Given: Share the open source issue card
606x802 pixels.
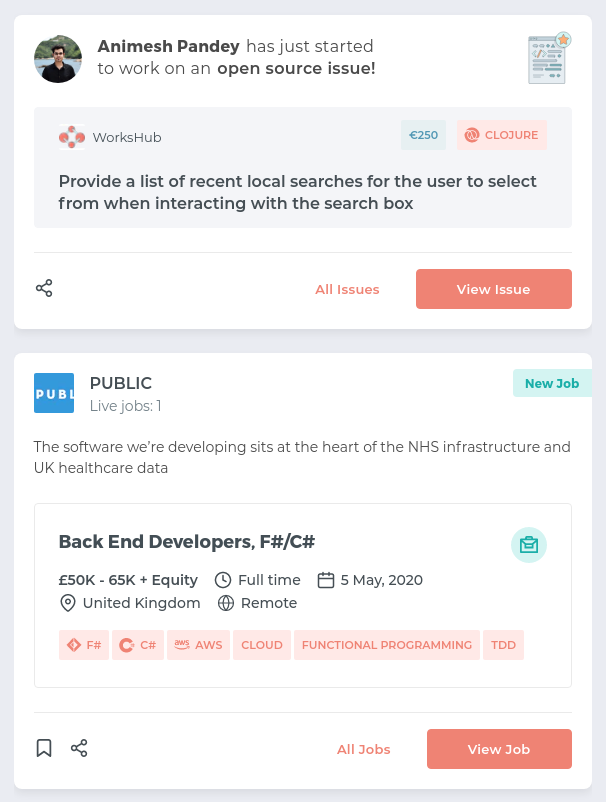Looking at the screenshot, I should 44,288.
